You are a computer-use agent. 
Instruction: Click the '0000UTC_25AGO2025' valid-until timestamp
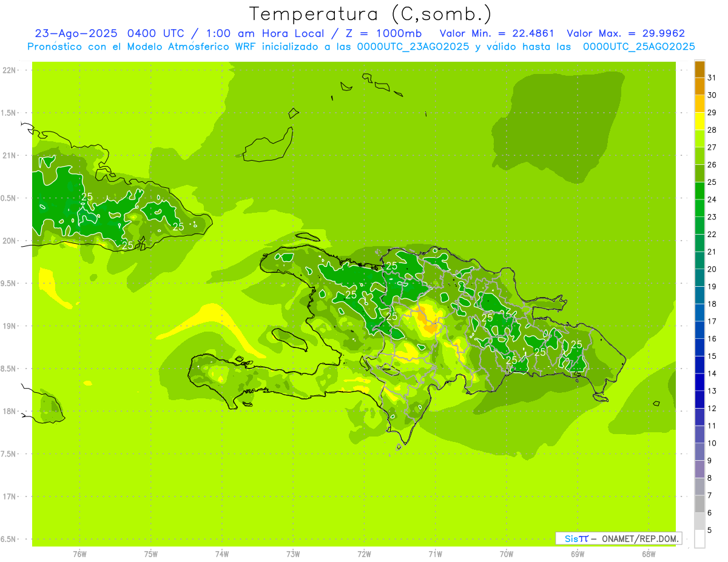tap(639, 47)
